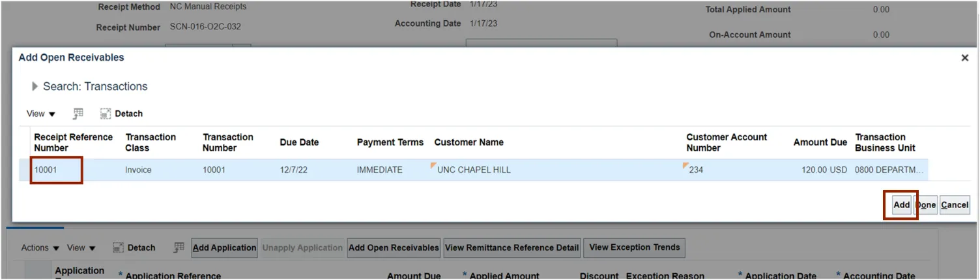Sort by the Due Date column header
This screenshot has height=280, width=980.
pos(299,142)
